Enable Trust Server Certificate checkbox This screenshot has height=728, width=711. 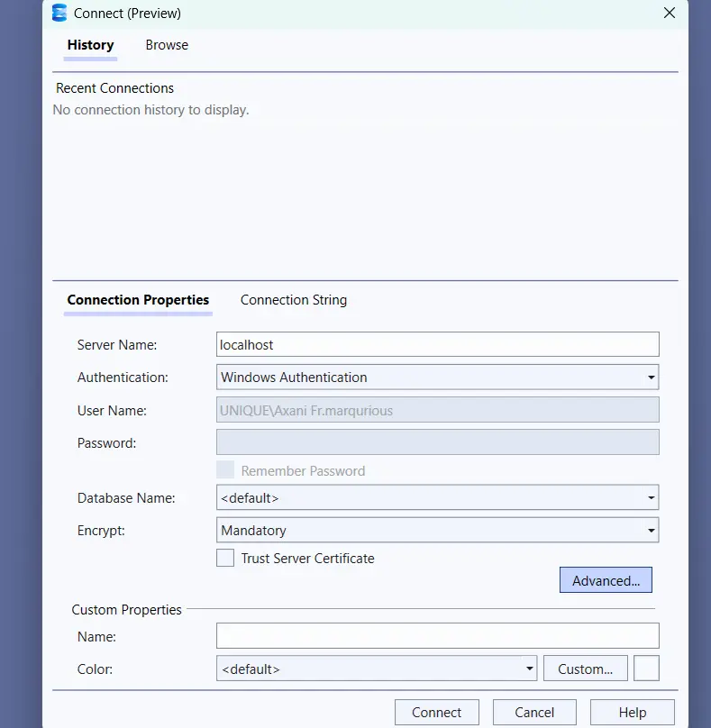click(x=225, y=558)
